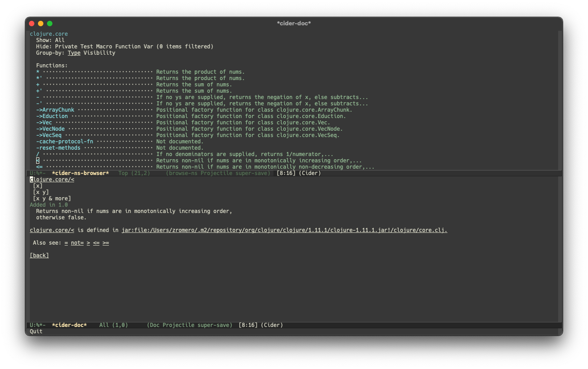Toggle hiding Var items
This screenshot has height=369, width=588.
(x=148, y=47)
